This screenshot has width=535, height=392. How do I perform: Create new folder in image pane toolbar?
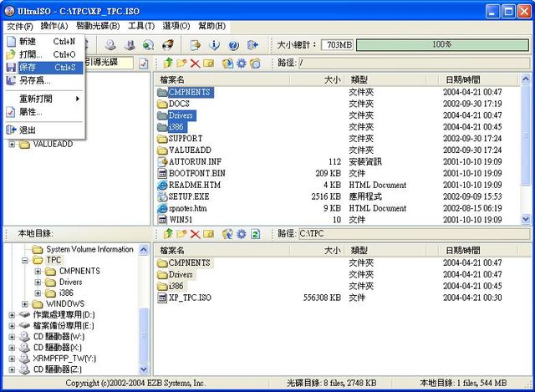click(x=181, y=64)
